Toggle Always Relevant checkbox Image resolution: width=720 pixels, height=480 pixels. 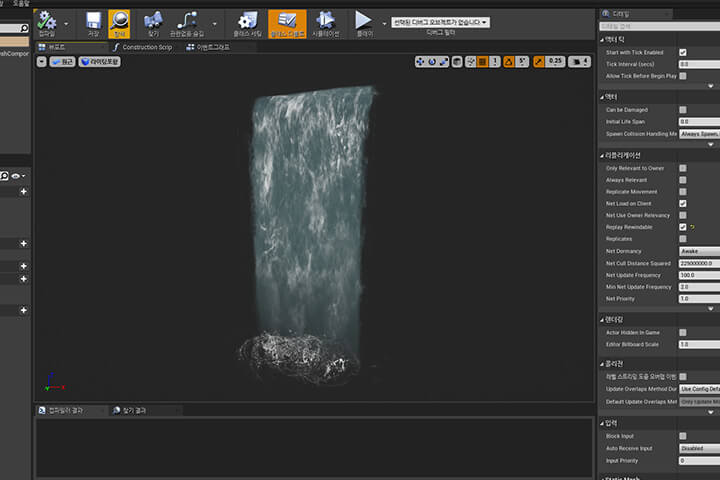pos(683,180)
